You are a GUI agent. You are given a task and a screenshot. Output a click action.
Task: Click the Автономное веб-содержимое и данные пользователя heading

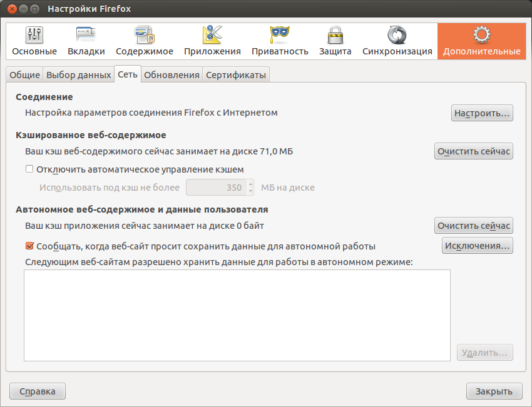pyautogui.click(x=142, y=210)
